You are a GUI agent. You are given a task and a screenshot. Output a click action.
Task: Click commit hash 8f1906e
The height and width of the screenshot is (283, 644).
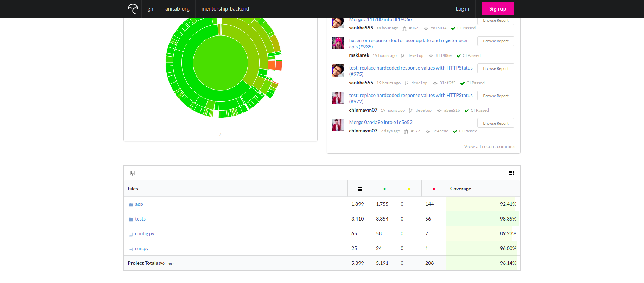444,55
